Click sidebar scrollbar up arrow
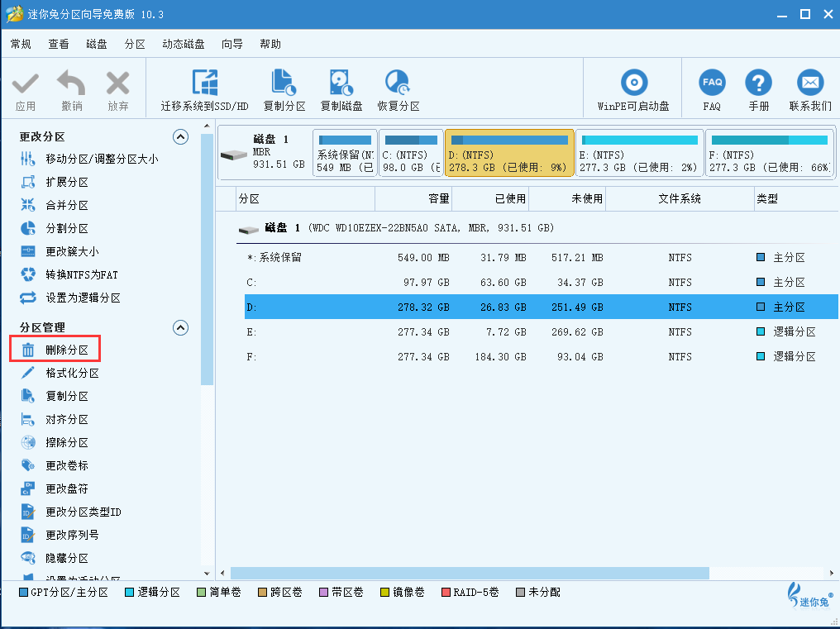This screenshot has height=629, width=840. coord(207,126)
